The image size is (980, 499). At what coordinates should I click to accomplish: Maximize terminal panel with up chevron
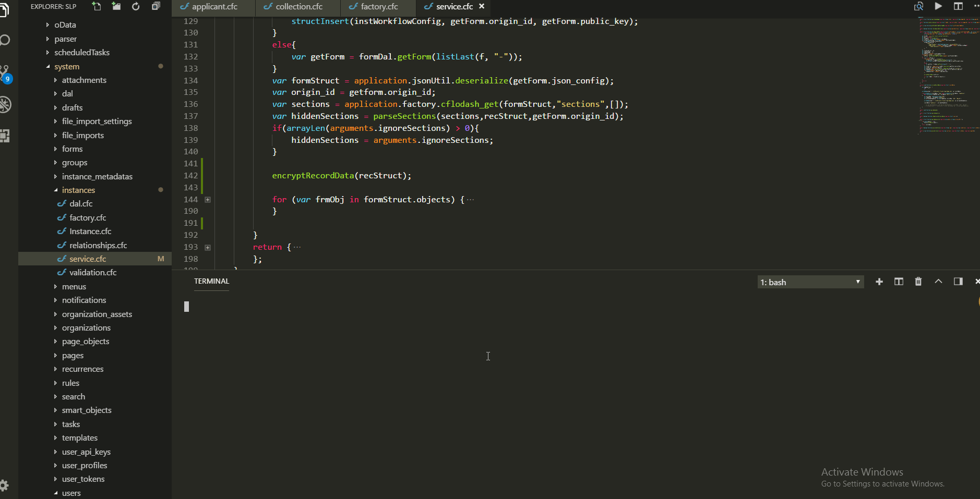(x=938, y=282)
